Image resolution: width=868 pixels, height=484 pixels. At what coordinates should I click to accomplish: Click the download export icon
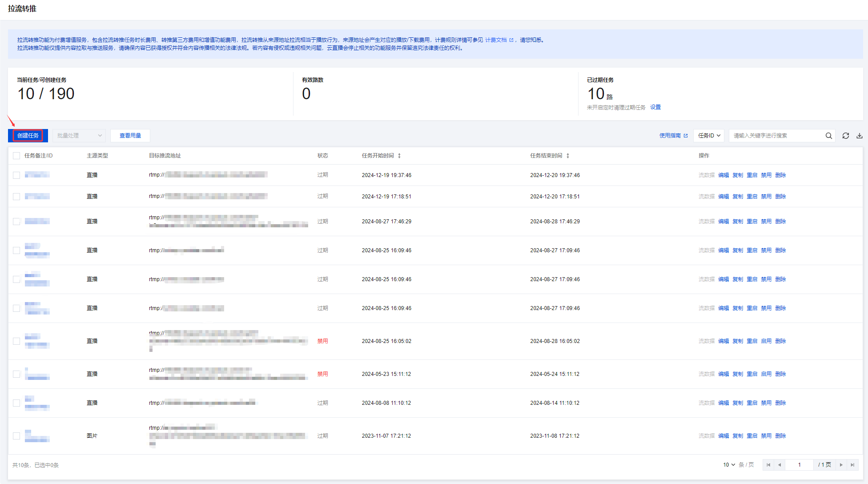(859, 136)
